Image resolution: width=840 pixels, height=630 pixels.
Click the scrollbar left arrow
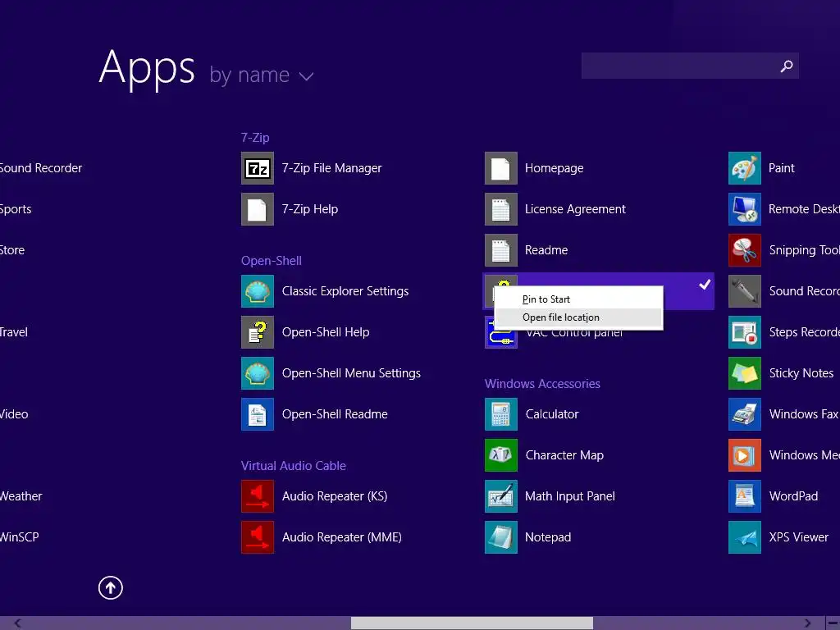click(x=17, y=623)
